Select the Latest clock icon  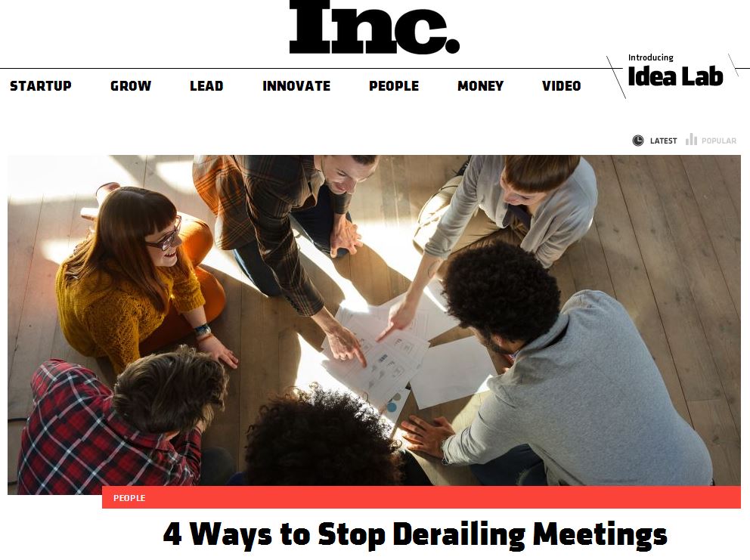[637, 141]
